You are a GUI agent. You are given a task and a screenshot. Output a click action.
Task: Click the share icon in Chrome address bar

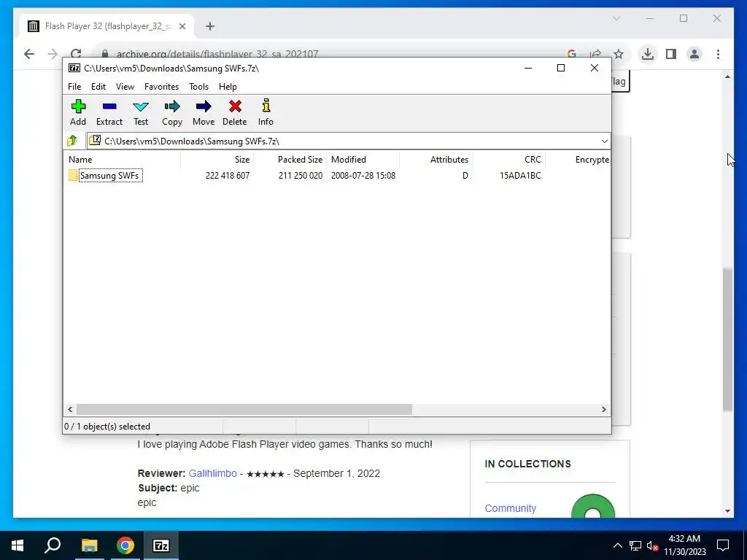pos(595,54)
